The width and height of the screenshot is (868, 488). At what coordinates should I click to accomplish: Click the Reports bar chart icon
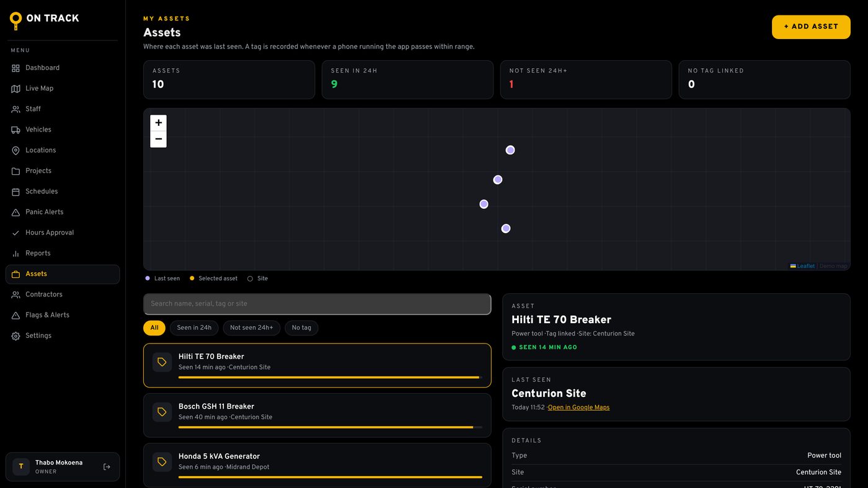click(15, 254)
